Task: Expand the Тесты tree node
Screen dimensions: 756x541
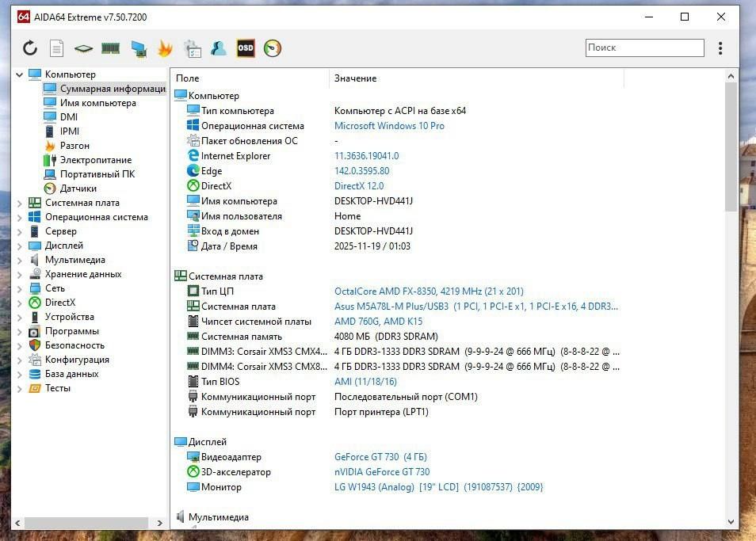Action: click(x=20, y=389)
